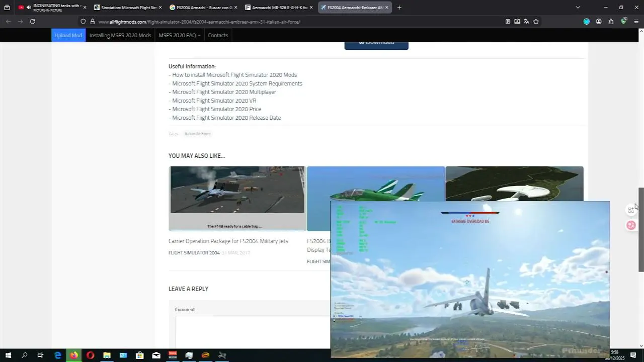Open Microsoft Flight Simulator 2020 VR link
This screenshot has width=644, height=362.
(214, 101)
